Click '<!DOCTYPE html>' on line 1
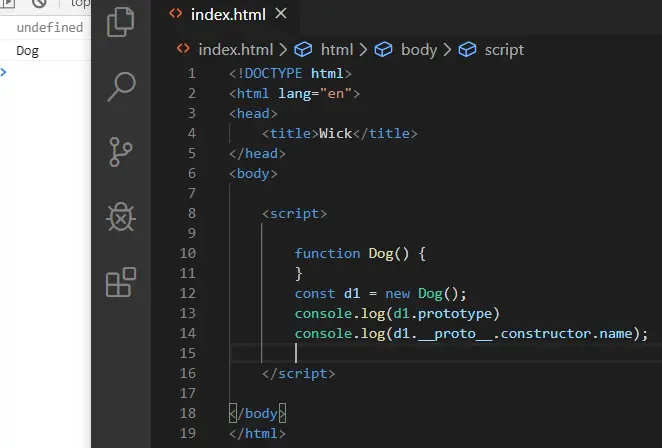The width and height of the screenshot is (662, 448). [x=290, y=73]
